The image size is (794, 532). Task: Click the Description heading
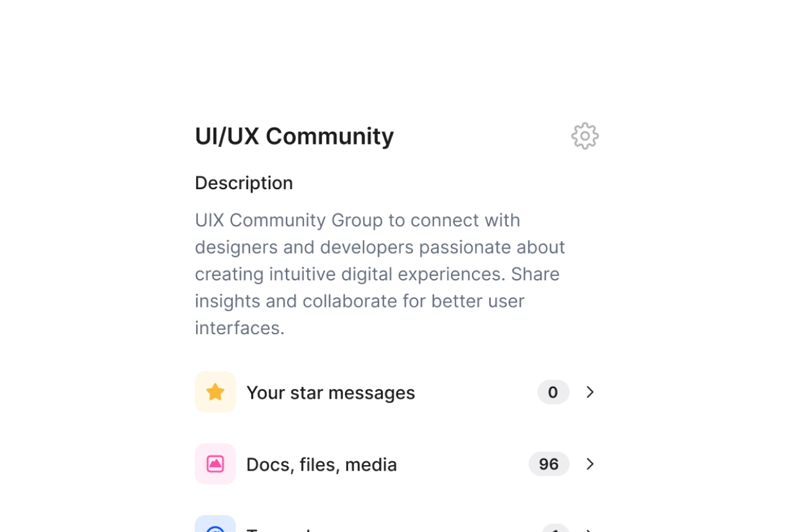(x=244, y=183)
